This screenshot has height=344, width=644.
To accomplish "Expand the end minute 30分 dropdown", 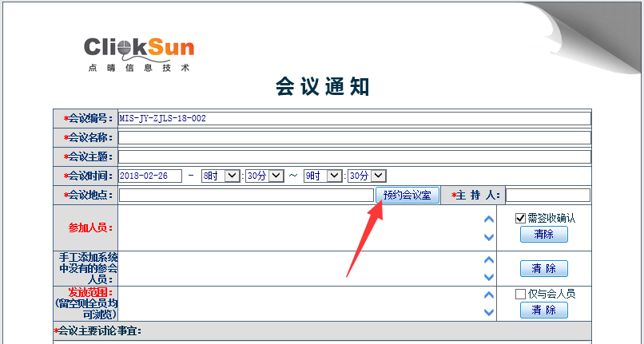I will pos(368,176).
